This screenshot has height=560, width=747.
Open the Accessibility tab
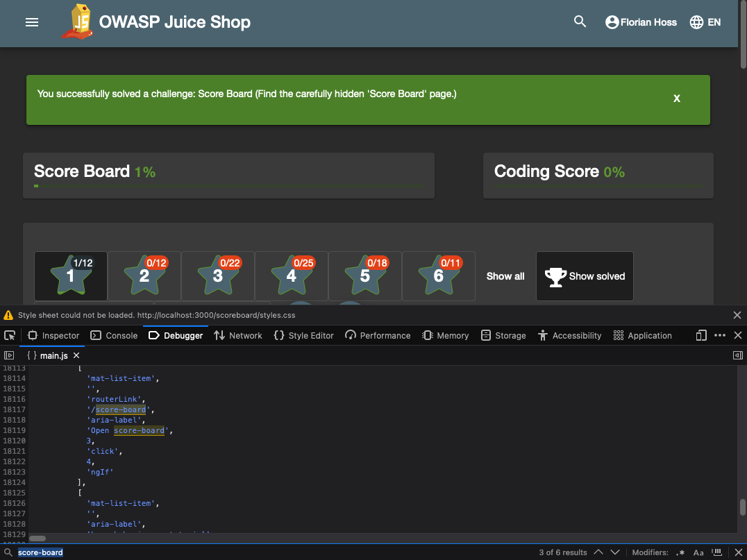point(570,336)
